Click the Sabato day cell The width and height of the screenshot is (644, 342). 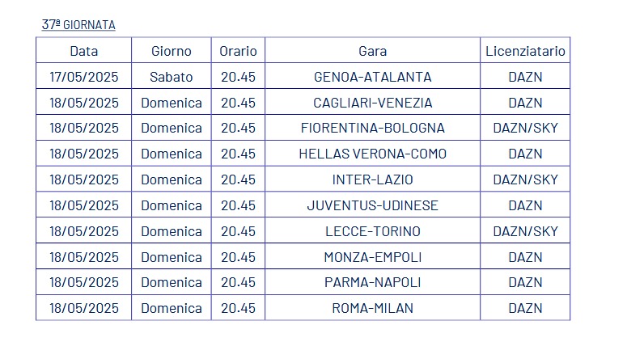(x=172, y=77)
